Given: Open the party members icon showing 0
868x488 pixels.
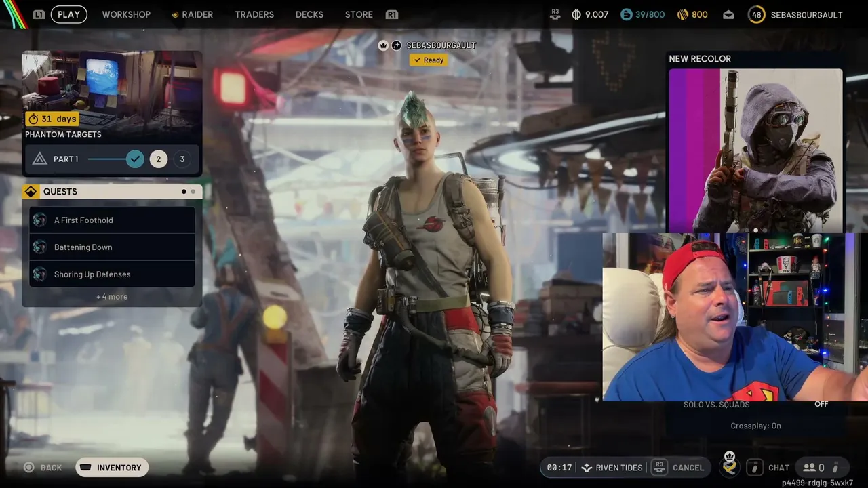Looking at the screenshot, I should (x=814, y=468).
